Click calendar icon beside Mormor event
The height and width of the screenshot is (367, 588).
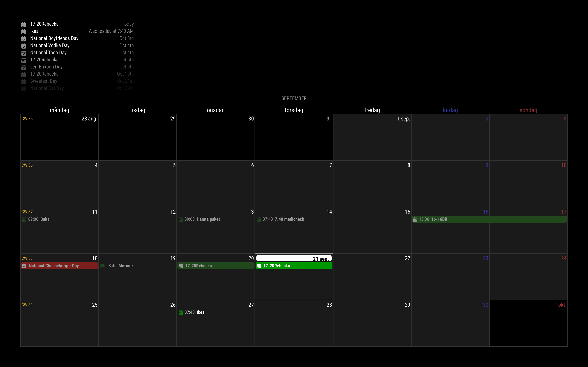coord(103,266)
